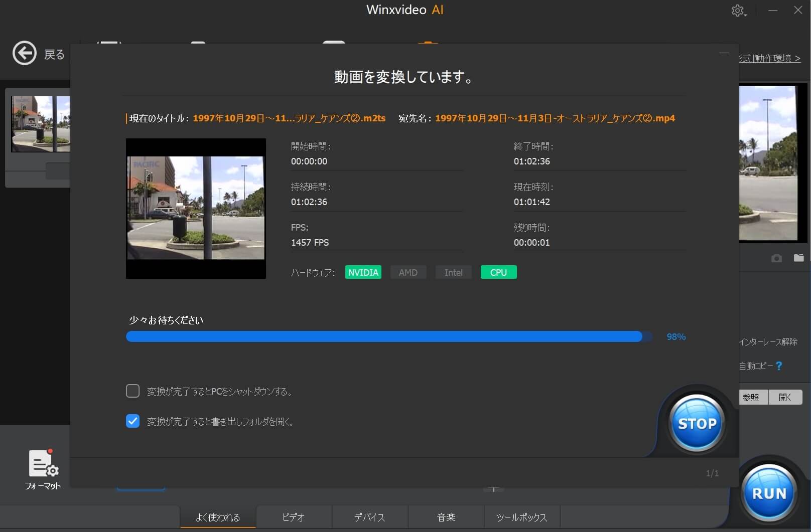The image size is (811, 532).
Task: Click the blue conversion progress bar
Action: click(389, 336)
